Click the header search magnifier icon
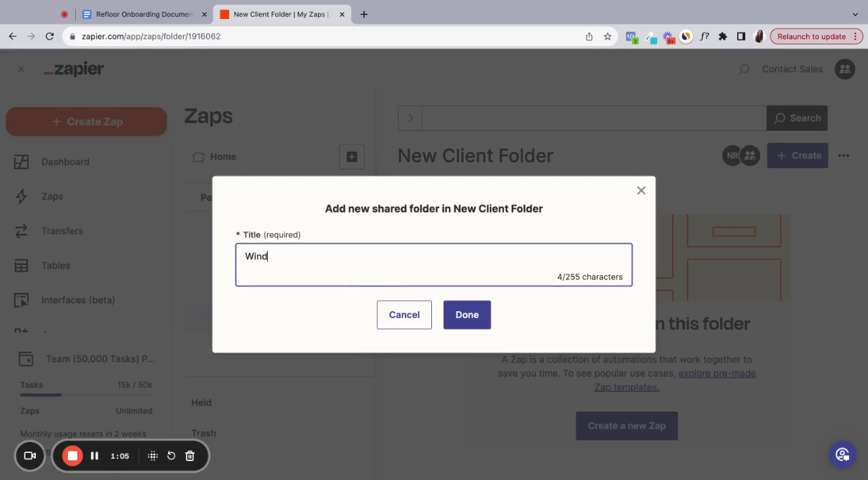The image size is (868, 480). 744,69
